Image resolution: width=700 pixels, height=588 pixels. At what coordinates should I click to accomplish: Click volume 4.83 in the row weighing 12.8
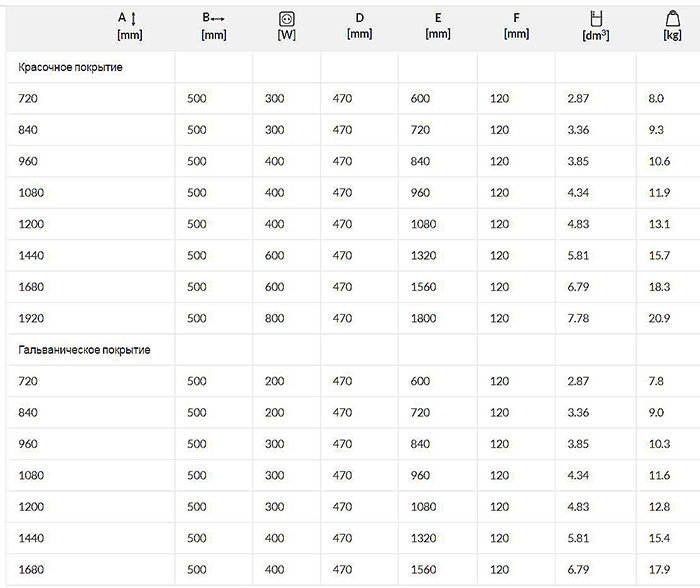(578, 507)
